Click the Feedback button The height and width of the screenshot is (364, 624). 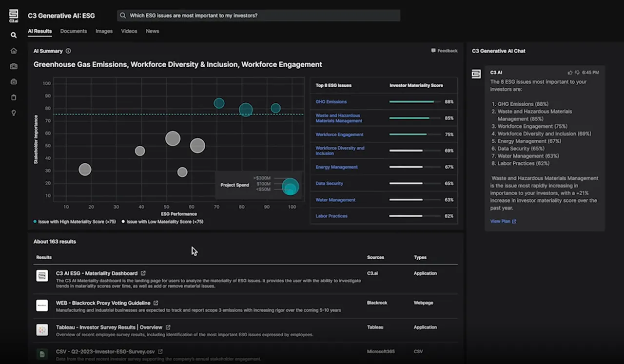(444, 51)
